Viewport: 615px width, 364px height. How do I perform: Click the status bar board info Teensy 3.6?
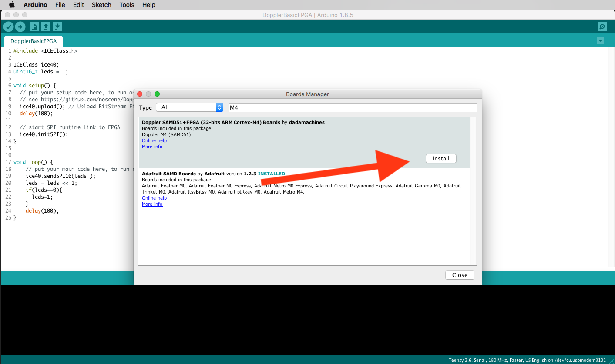tap(527, 360)
